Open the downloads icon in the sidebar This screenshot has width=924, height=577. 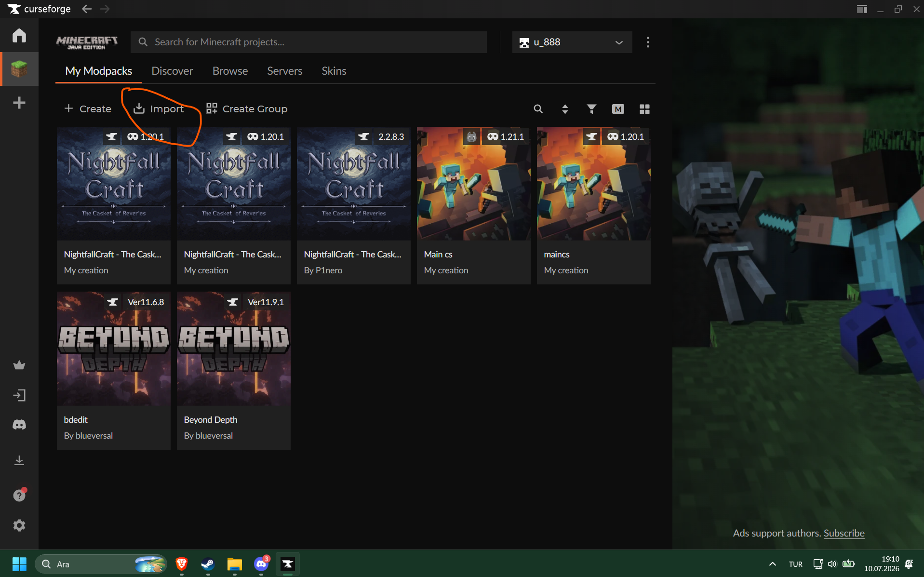point(19,460)
